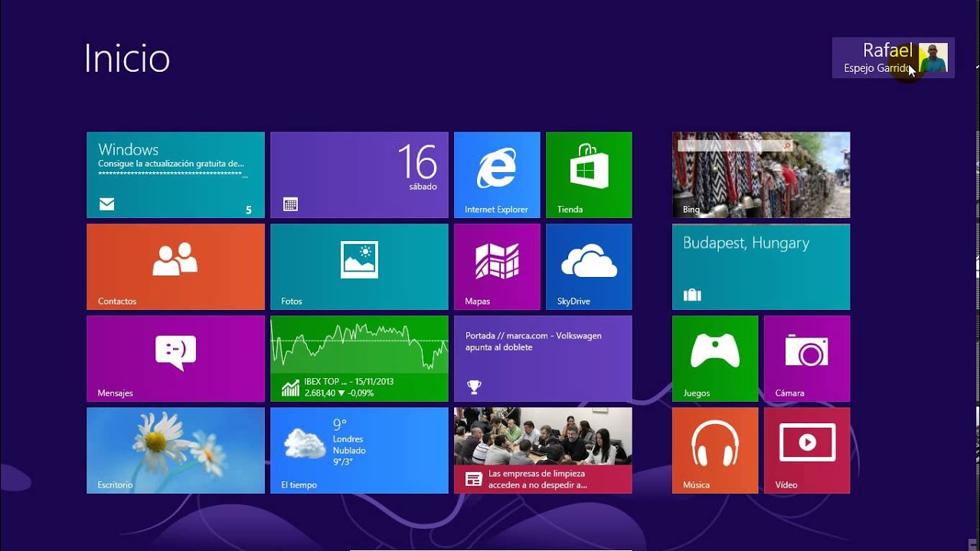Viewport: 980px width, 551px height.
Task: Launch Internet Explorer tile
Action: pyautogui.click(x=497, y=174)
